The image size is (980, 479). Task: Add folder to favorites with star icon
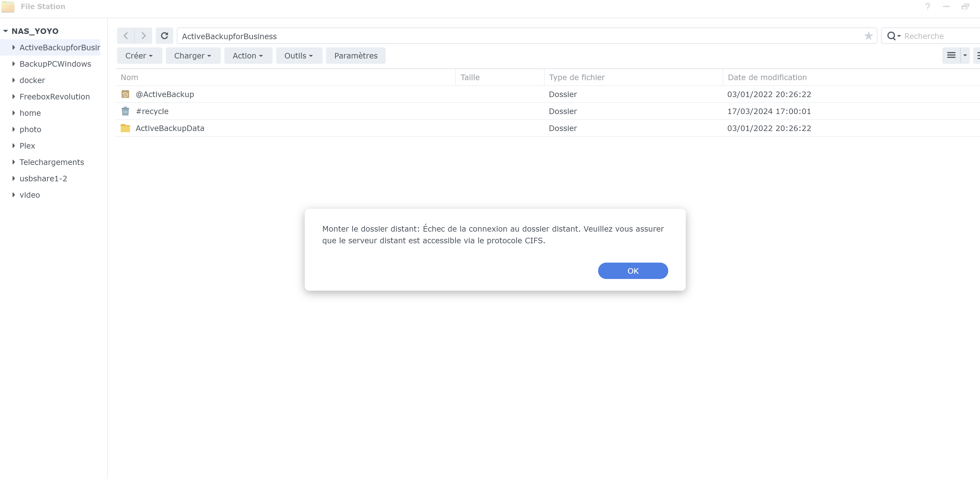868,36
